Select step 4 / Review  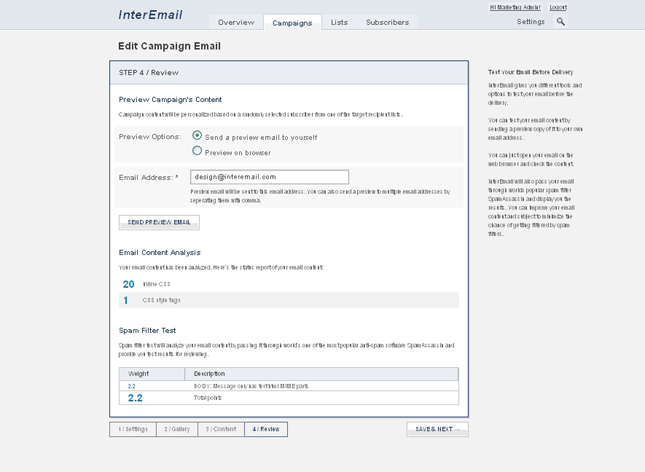click(266, 429)
